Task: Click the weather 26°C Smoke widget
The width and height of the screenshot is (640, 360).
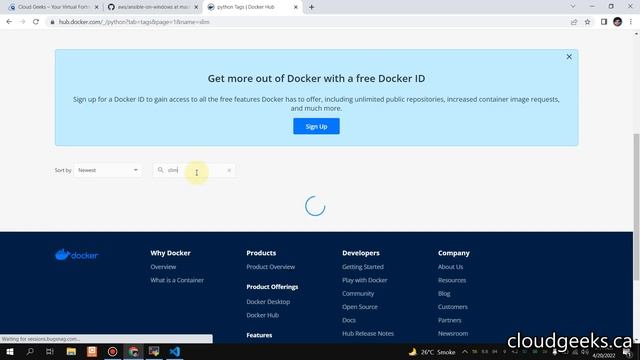Action: pyautogui.click(x=432, y=352)
